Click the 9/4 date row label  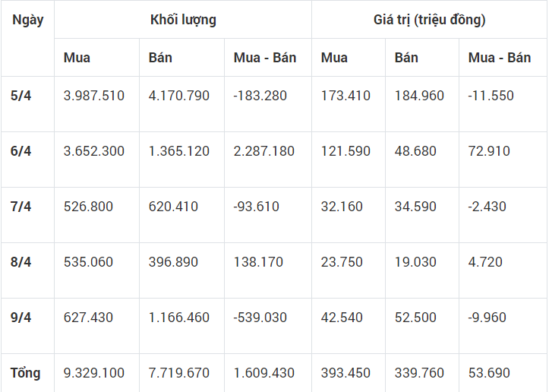(x=21, y=318)
